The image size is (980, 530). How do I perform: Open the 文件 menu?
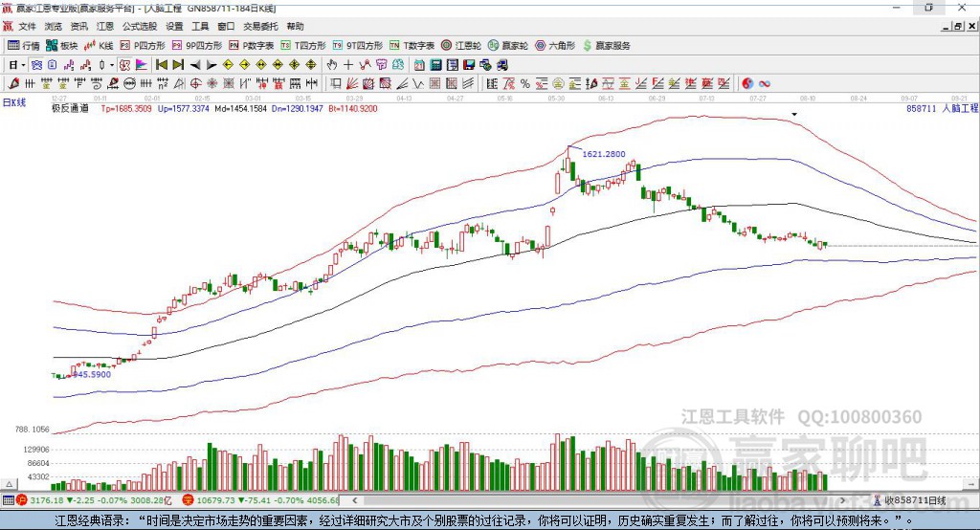click(27, 26)
